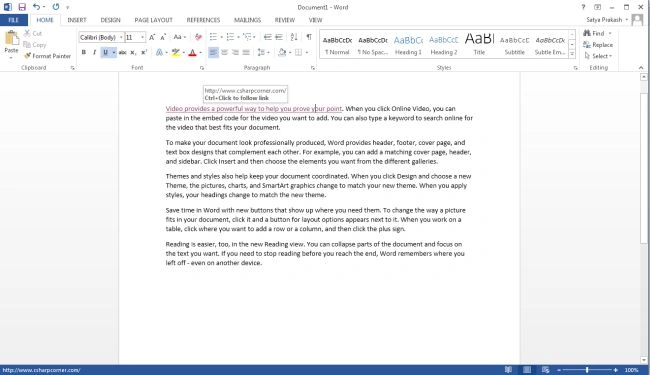Image resolution: width=650 pixels, height=375 pixels.
Task: Toggle Underline formatting
Action: (105, 52)
